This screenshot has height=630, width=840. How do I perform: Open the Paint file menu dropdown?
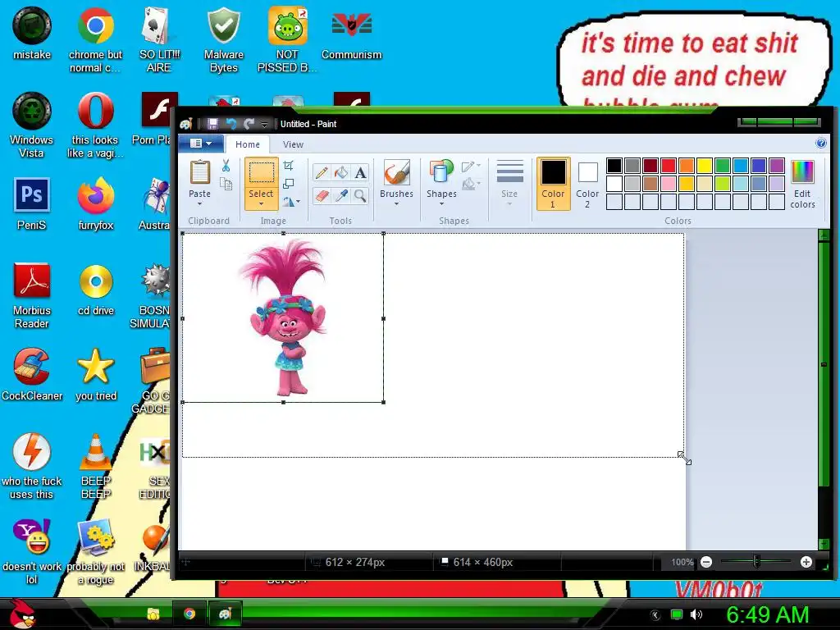pyautogui.click(x=200, y=144)
